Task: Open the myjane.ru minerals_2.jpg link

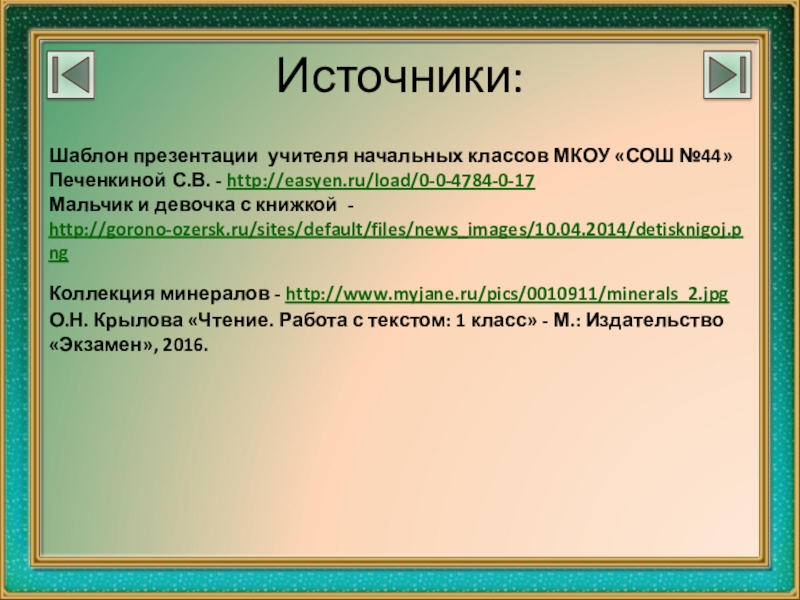Action: [507, 294]
